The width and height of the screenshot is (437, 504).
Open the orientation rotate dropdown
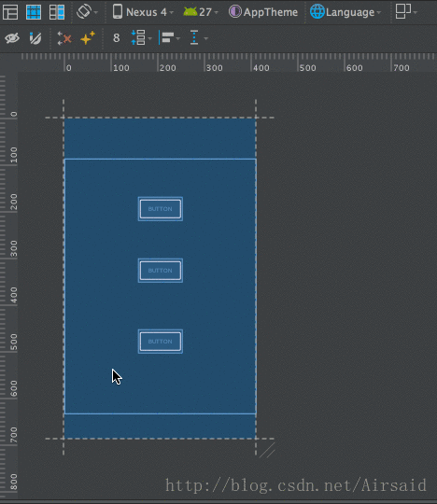[87, 12]
